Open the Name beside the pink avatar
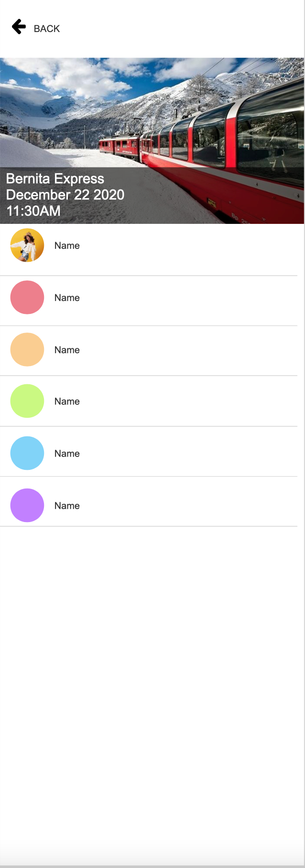 67,298
